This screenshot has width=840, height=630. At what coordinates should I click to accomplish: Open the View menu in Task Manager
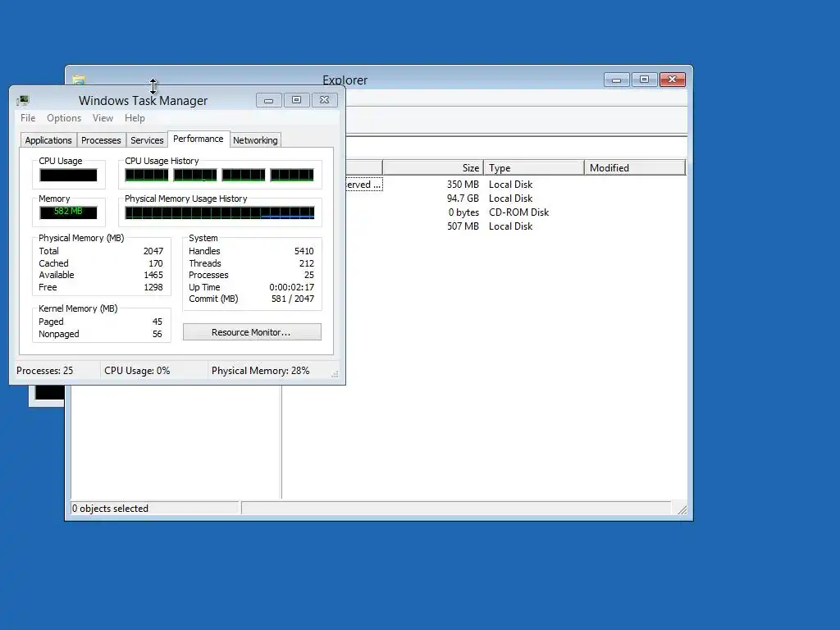pos(103,118)
